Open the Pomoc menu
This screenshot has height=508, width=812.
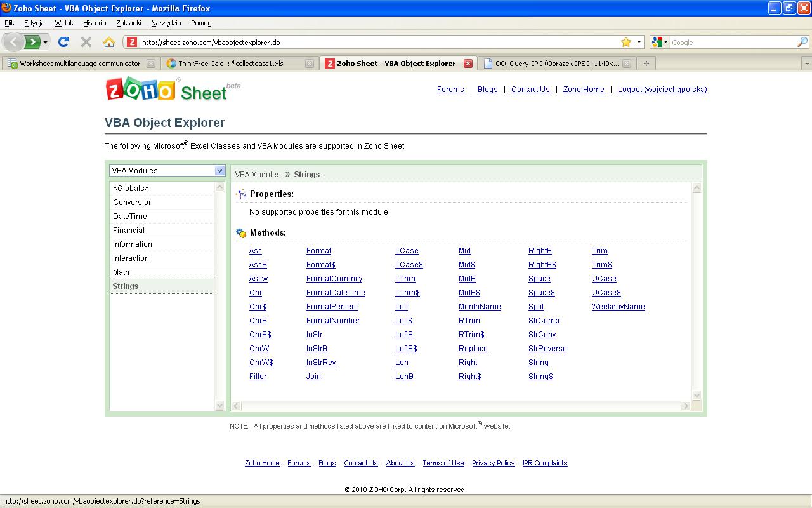(x=201, y=23)
